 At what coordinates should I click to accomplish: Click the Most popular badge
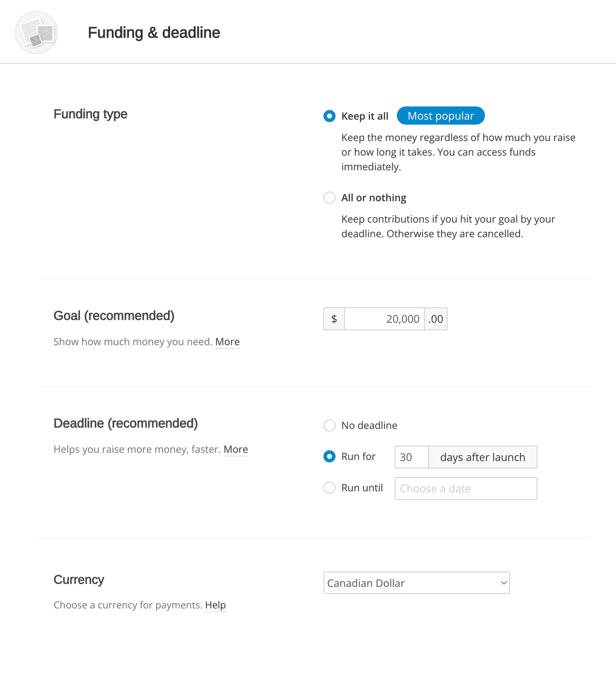(x=441, y=116)
